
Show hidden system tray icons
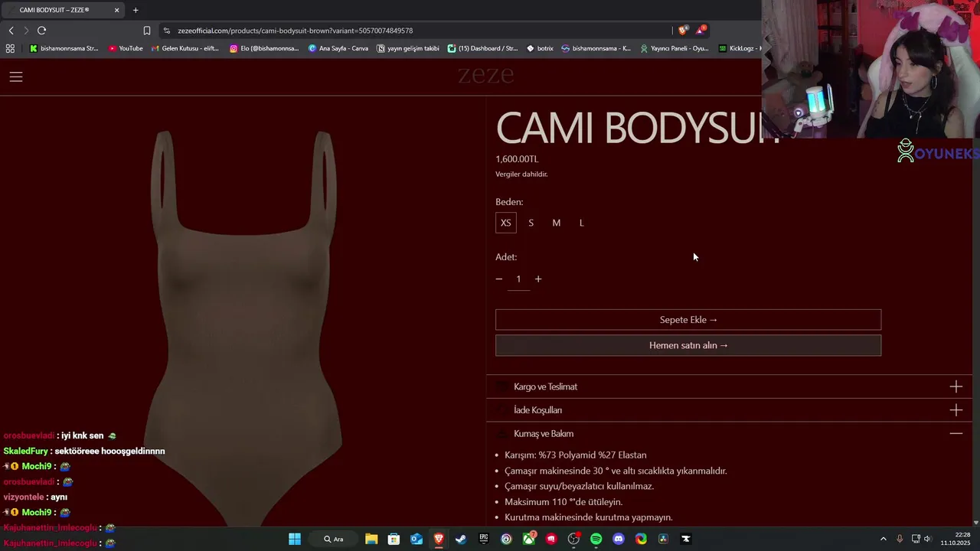tap(883, 539)
